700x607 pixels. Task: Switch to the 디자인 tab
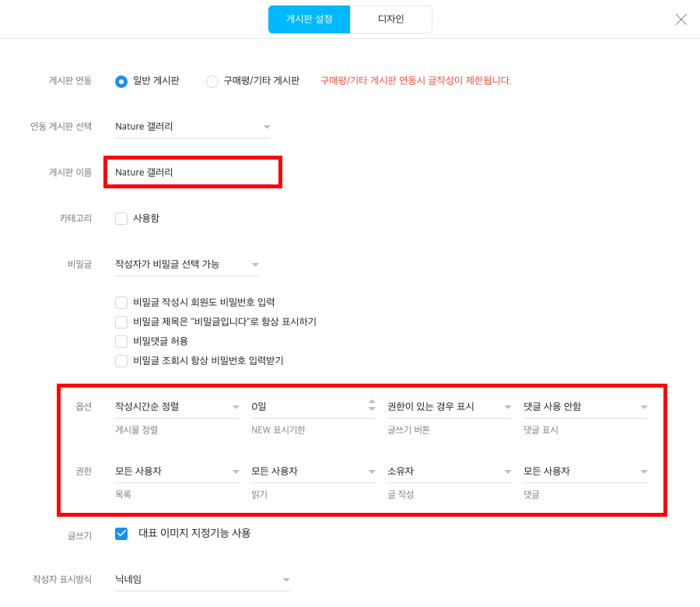(390, 19)
